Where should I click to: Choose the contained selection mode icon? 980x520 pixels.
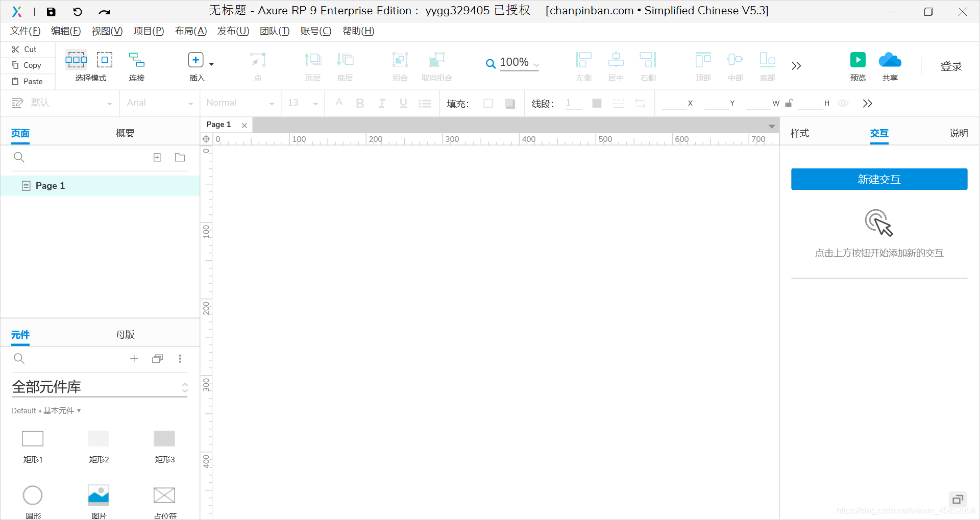click(x=105, y=60)
